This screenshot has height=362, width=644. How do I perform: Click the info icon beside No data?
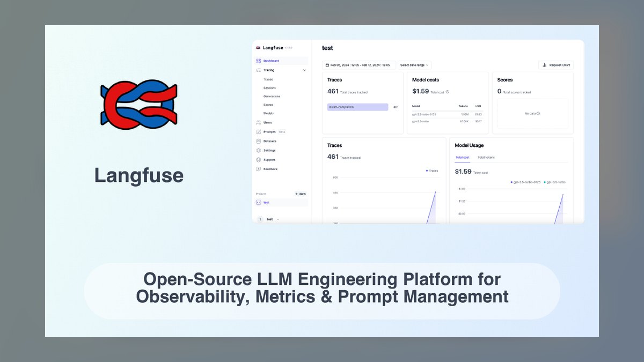click(538, 114)
